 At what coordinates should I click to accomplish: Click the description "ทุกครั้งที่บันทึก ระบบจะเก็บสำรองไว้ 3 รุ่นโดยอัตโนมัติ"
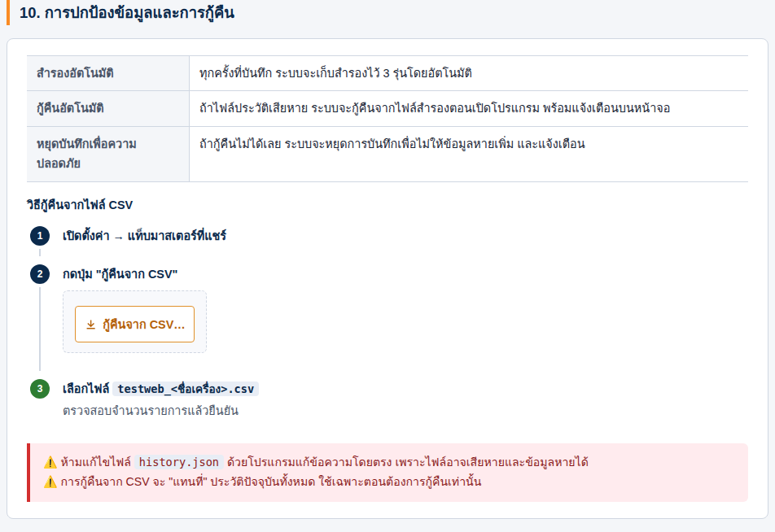tap(335, 73)
